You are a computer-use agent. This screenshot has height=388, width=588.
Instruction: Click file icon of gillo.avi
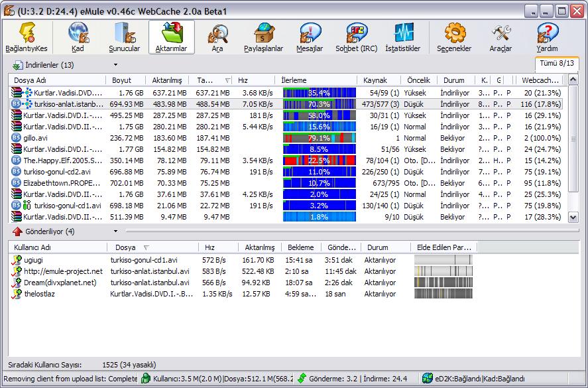point(16,138)
